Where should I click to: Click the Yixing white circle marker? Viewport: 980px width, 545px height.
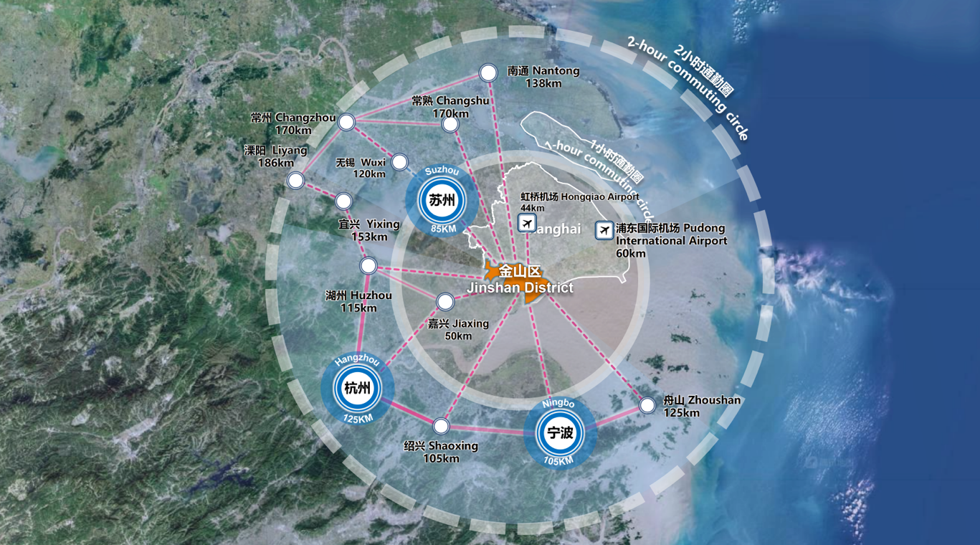click(x=343, y=201)
